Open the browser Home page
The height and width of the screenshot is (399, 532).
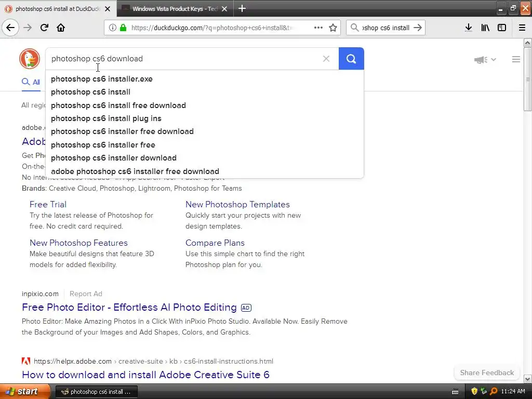pos(61,28)
